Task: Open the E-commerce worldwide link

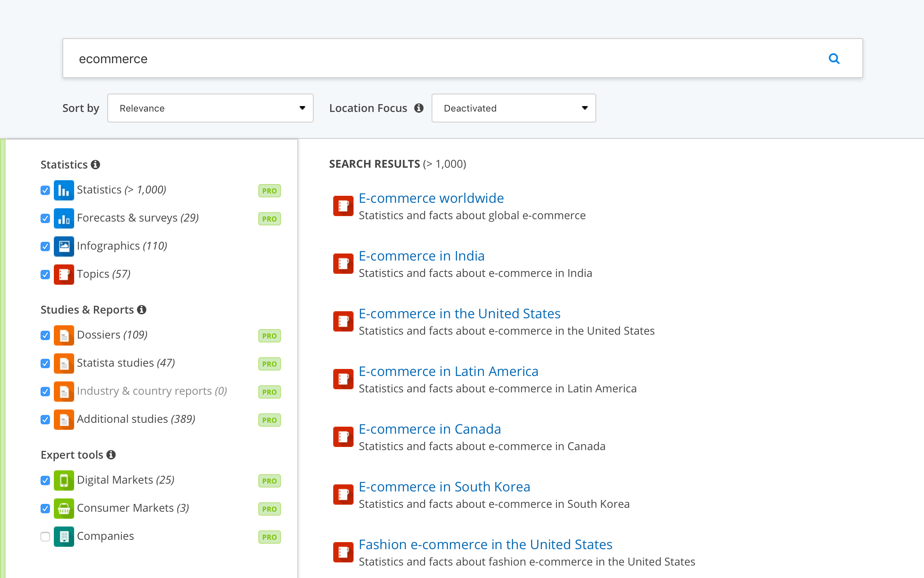Action: tap(431, 198)
